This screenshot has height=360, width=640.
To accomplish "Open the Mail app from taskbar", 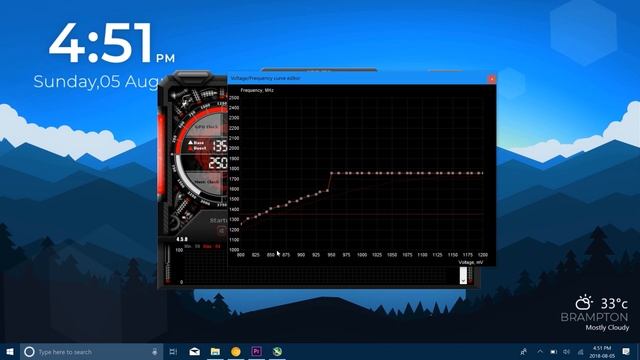I will (x=195, y=351).
